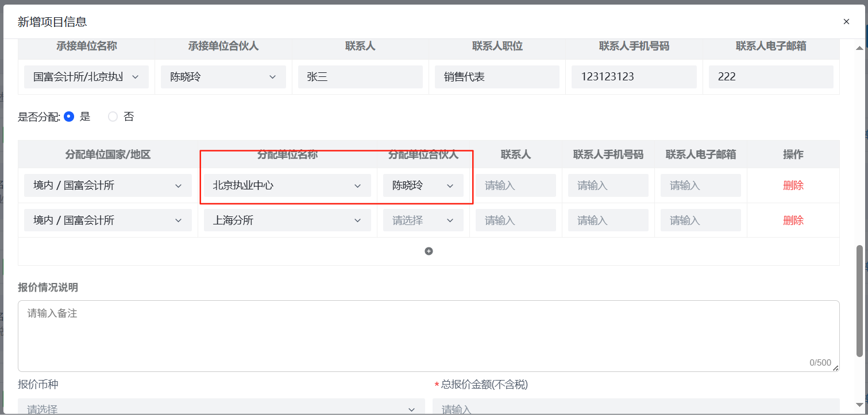Open first row 境内 / 国富会计所 dropdown
Screen dimensions: 868x415
[107, 186]
